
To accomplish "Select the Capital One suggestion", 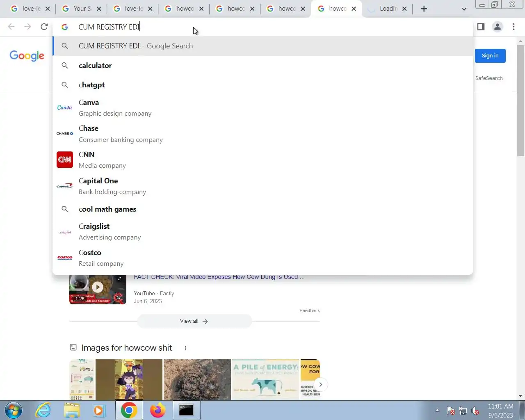I will (x=262, y=186).
